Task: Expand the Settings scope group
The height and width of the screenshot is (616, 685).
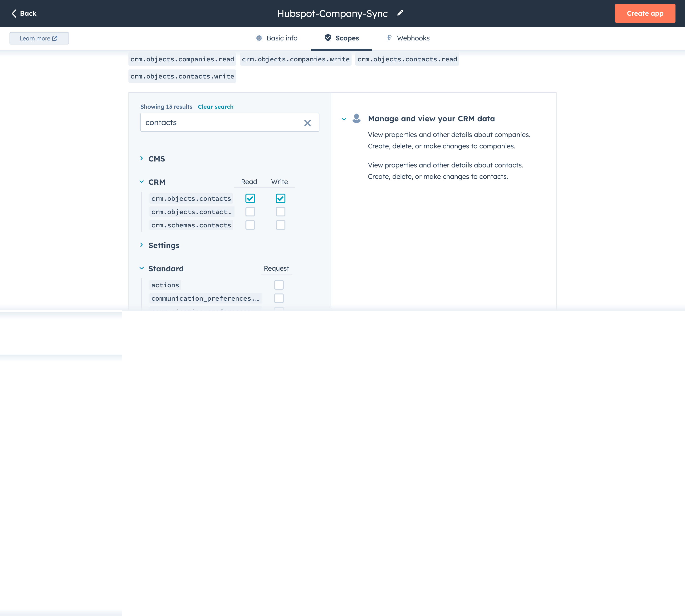Action: (x=142, y=245)
